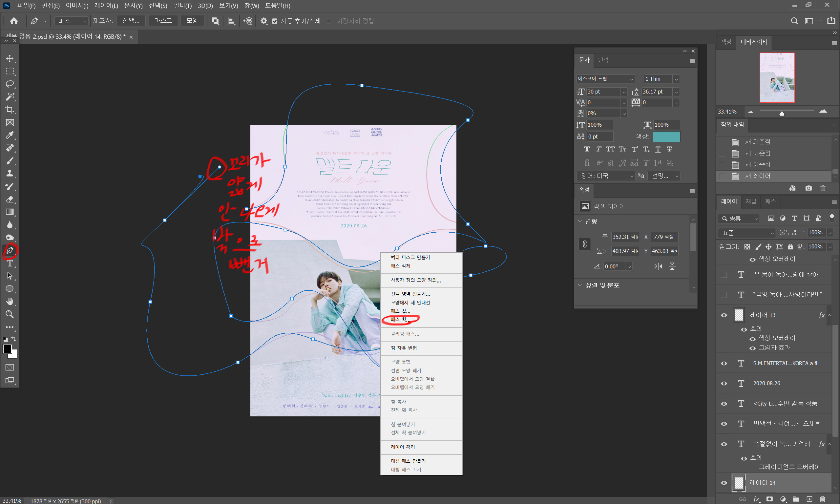Open the 에스코어 드림 font family dropdown
The height and width of the screenshot is (504, 840).
[631, 79]
